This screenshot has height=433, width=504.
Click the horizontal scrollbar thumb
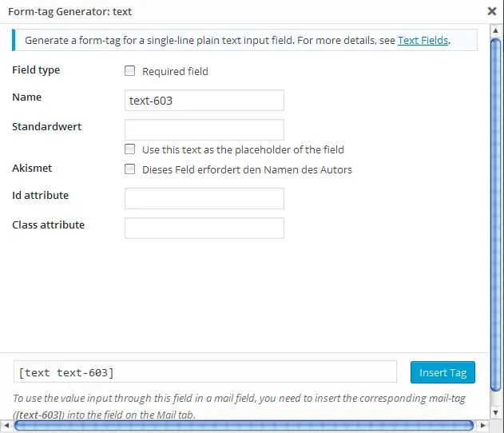(x=244, y=425)
